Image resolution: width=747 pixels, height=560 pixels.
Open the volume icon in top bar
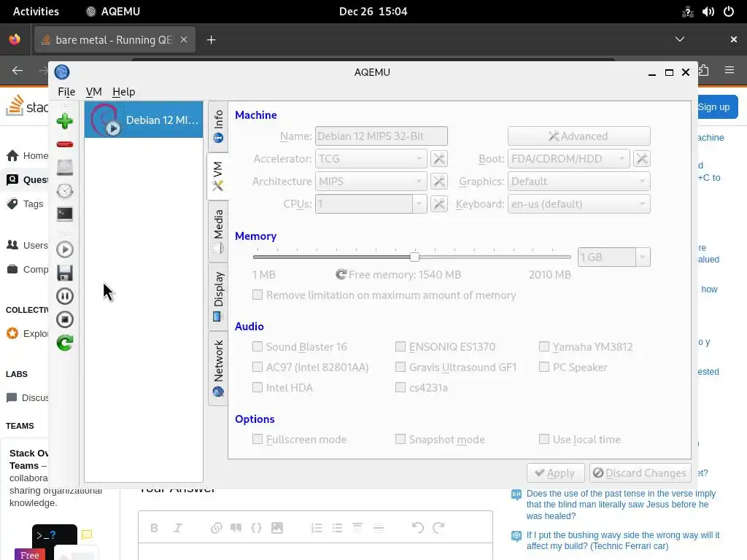[708, 12]
